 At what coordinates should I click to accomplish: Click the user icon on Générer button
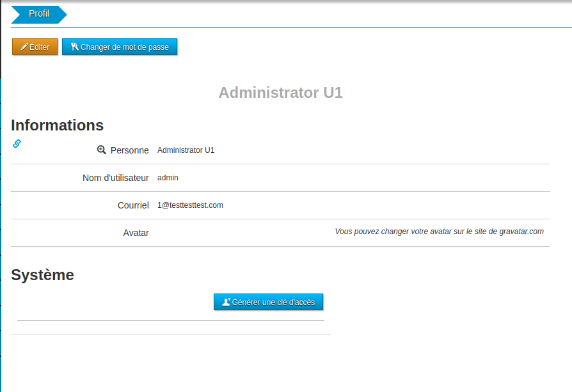point(226,302)
